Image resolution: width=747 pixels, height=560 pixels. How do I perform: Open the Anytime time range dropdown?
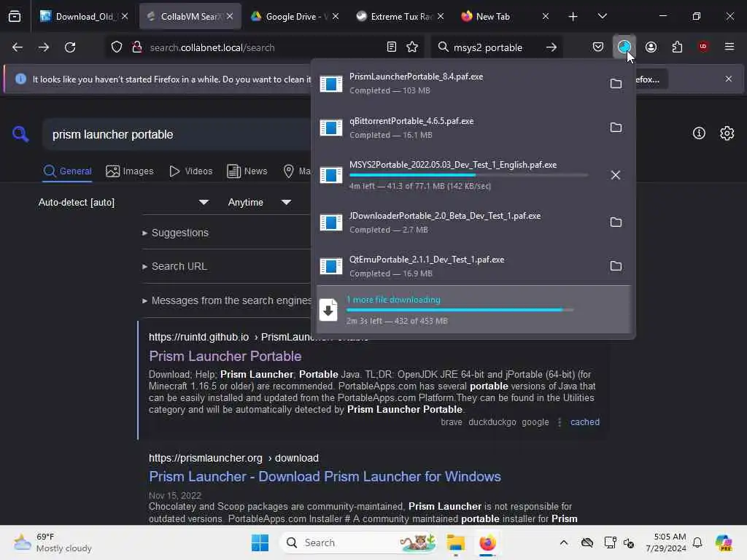point(260,203)
